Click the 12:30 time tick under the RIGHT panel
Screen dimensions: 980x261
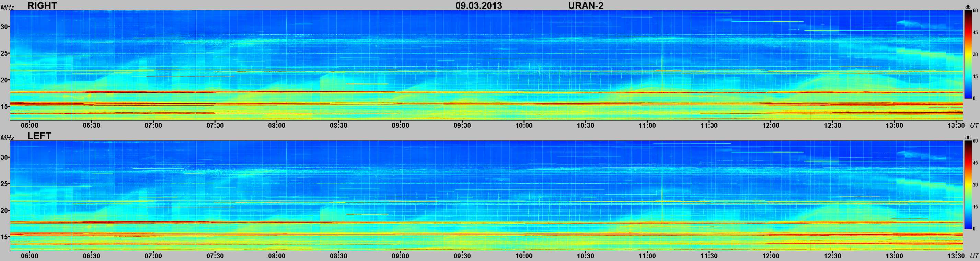coord(832,125)
